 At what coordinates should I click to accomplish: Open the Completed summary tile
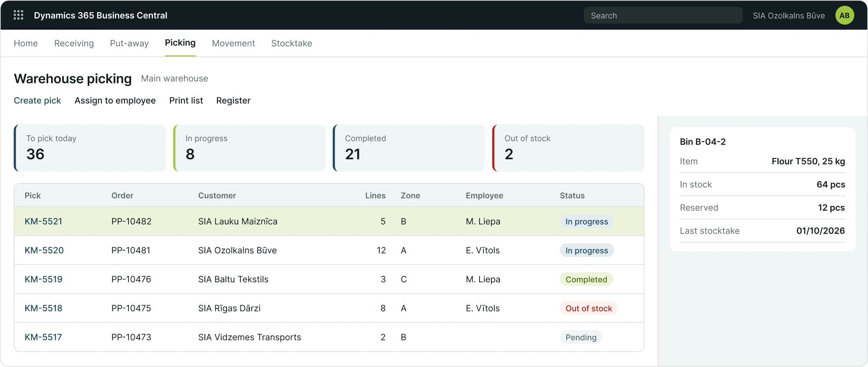[x=409, y=148]
